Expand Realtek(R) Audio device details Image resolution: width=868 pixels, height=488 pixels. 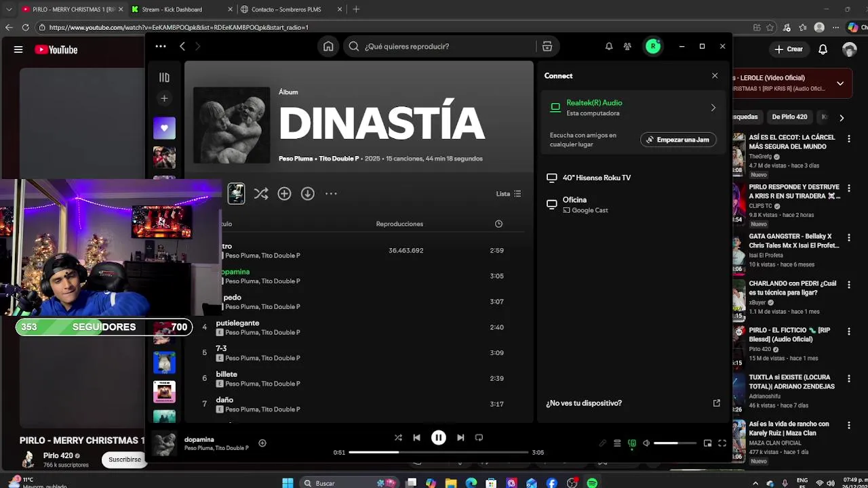click(x=713, y=108)
